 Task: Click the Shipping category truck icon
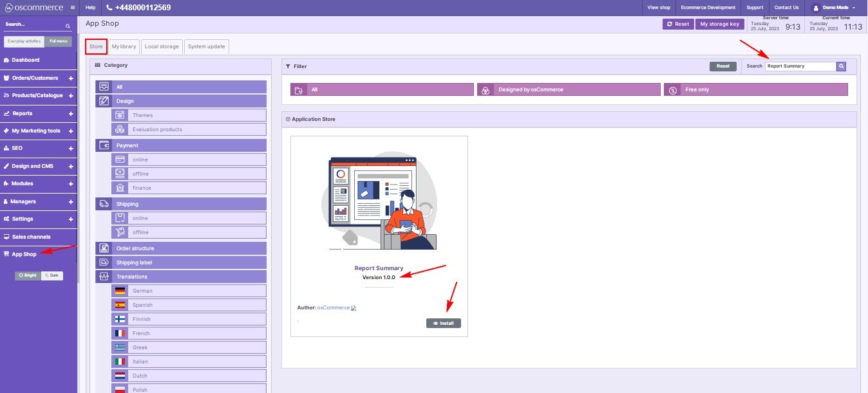point(104,204)
